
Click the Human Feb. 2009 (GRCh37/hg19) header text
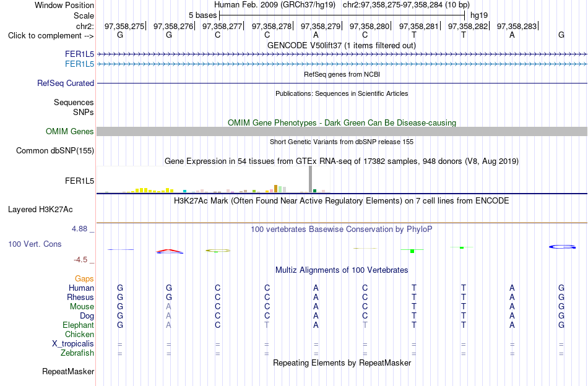click(x=275, y=5)
